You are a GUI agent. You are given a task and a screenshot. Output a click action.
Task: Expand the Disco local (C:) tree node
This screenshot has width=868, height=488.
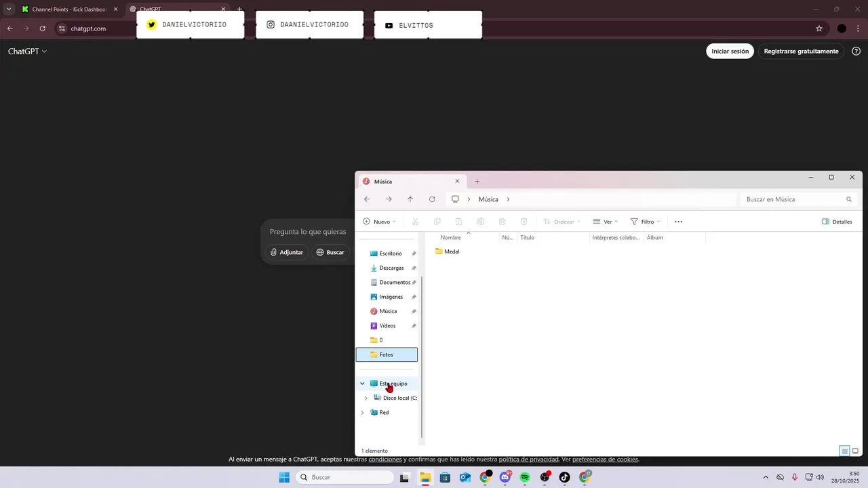coord(366,398)
